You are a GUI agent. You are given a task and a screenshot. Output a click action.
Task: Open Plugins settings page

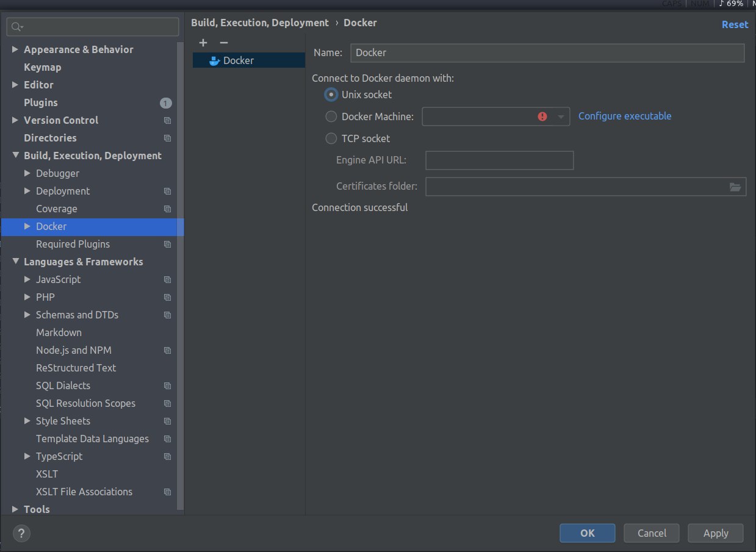click(41, 102)
